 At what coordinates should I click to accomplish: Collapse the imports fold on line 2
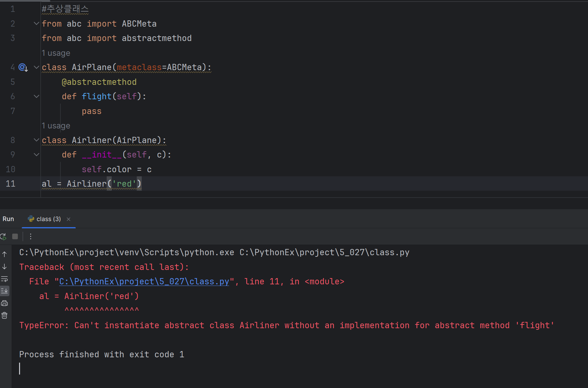36,23
